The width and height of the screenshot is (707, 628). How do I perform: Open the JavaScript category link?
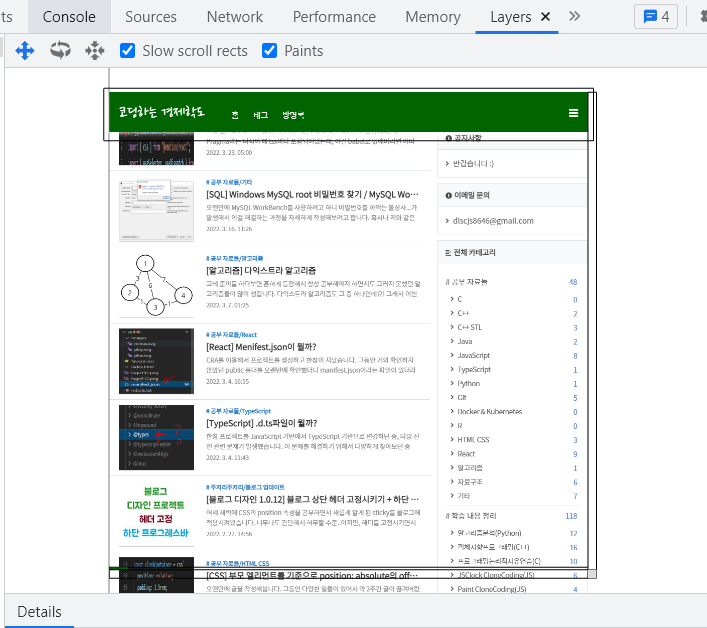click(473, 355)
